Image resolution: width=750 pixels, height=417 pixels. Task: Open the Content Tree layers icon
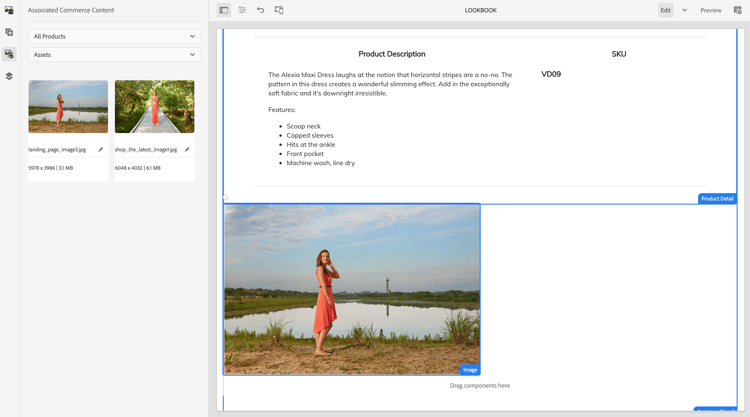click(9, 76)
